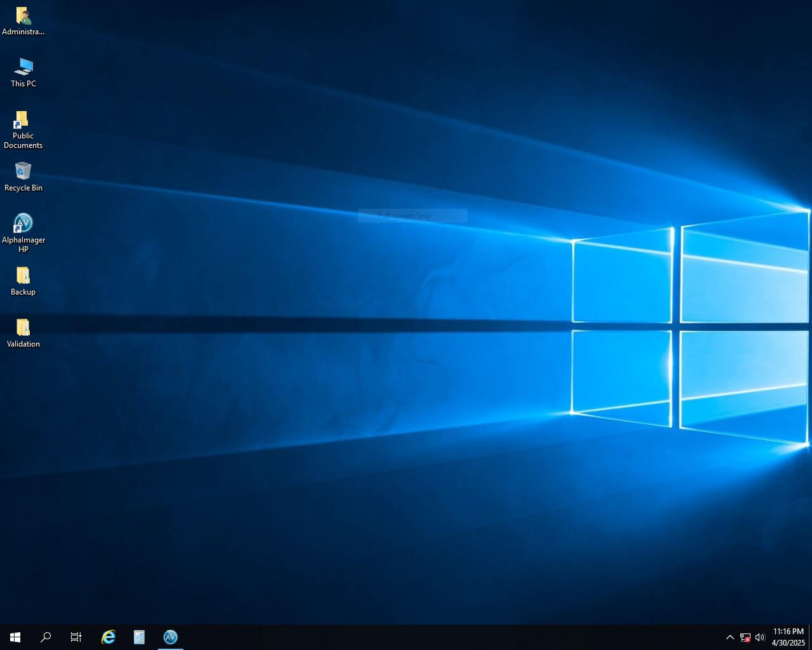This screenshot has width=812, height=650.
Task: Select the Backup folder on desktop
Action: click(x=23, y=275)
